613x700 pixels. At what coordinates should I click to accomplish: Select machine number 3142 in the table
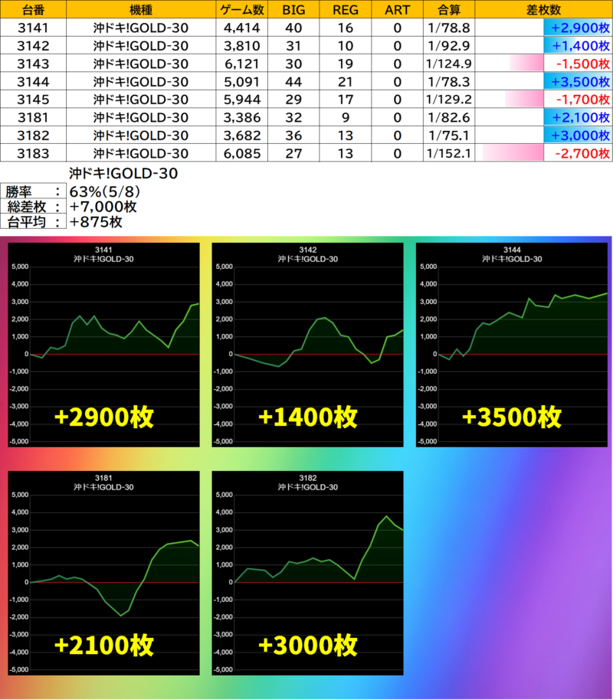click(x=33, y=45)
